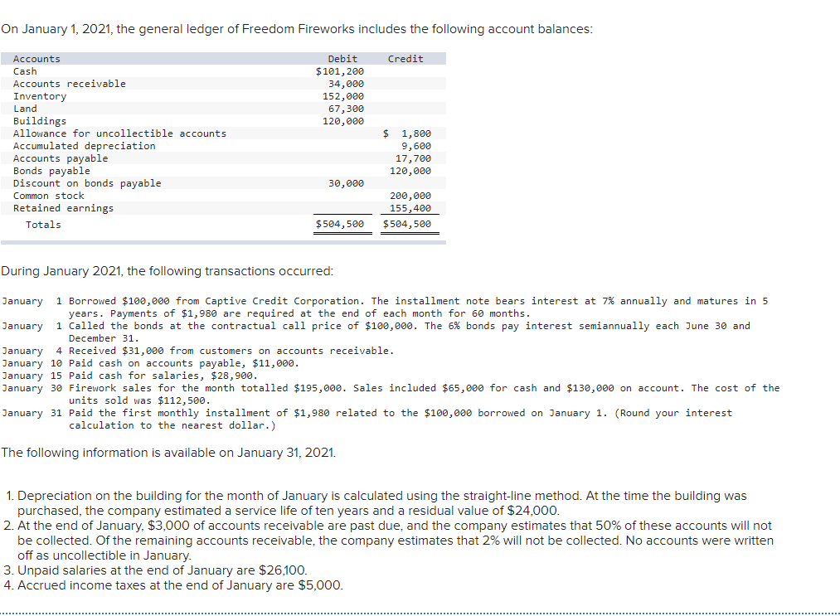Click the 'Inventory' row label
840x616 pixels.
(x=40, y=96)
